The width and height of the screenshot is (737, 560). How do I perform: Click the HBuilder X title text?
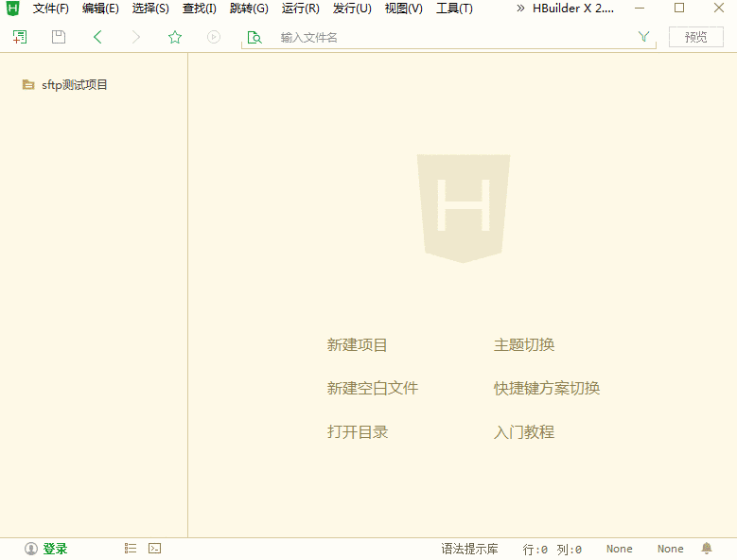coord(573,9)
